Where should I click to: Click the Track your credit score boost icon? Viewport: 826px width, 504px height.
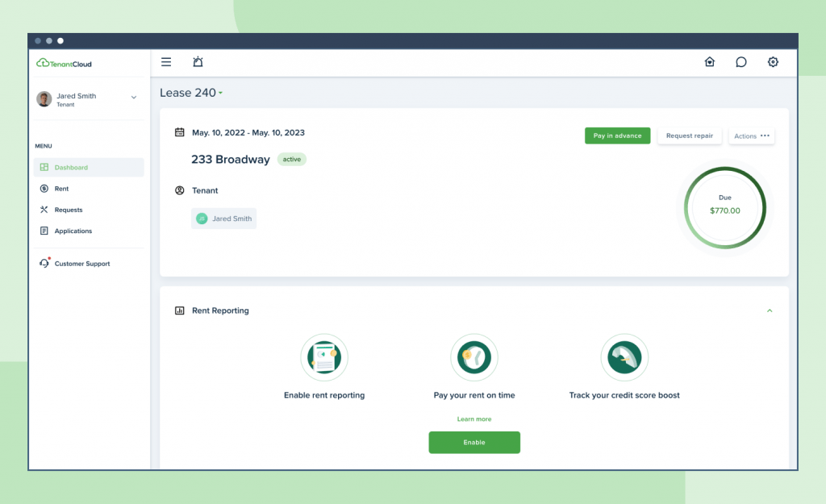(x=624, y=358)
